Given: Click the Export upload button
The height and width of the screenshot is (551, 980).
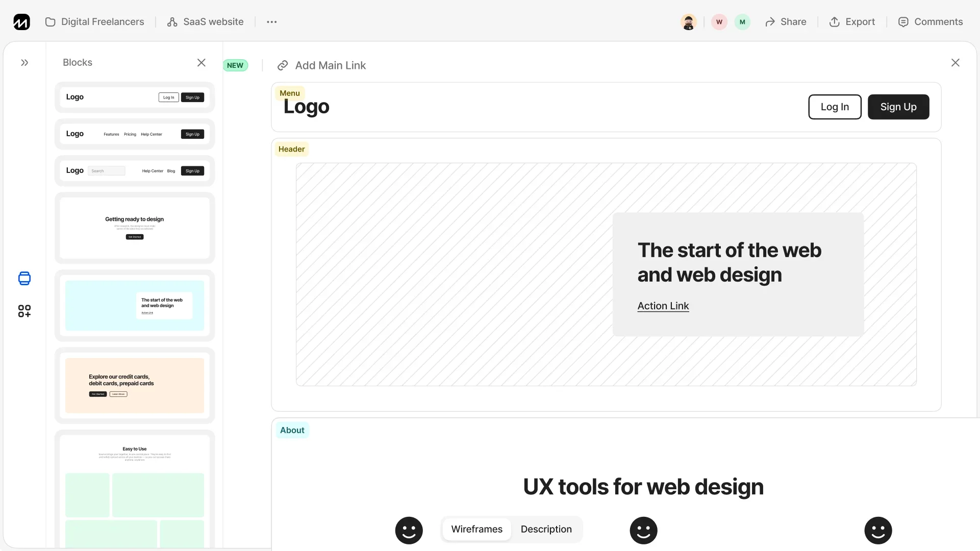Looking at the screenshot, I should coord(852,22).
